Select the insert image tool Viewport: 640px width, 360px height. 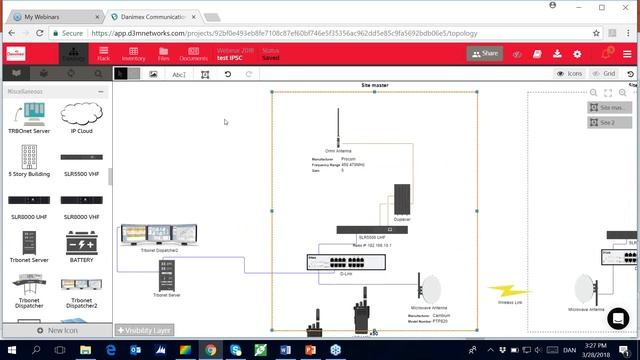click(153, 74)
